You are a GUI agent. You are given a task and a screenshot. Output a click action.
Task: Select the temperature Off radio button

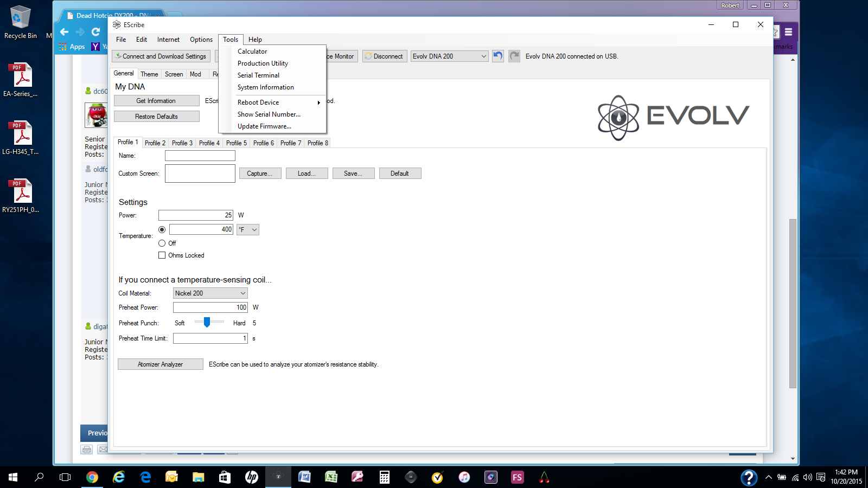[x=162, y=243]
